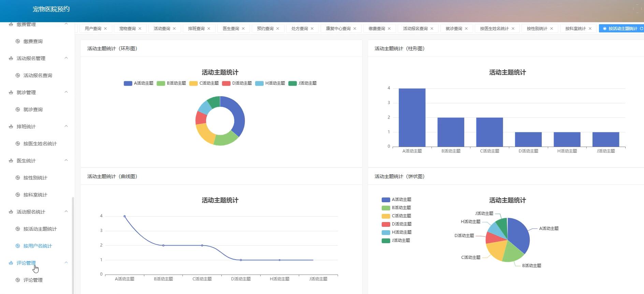This screenshot has width=644, height=294.
Task: Refresh the active 按活动主题统计 tab
Action: [x=642, y=29]
